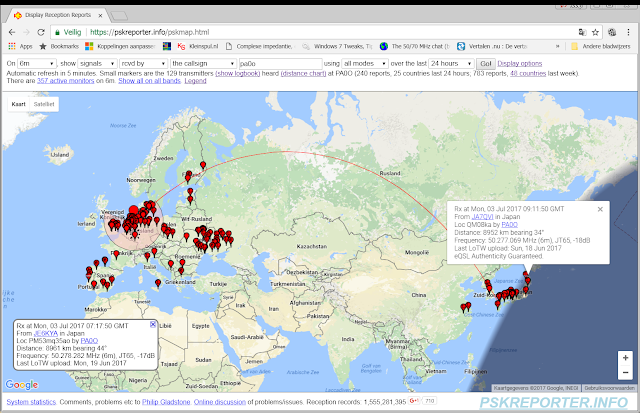Click Show all on all bands link

point(149,81)
